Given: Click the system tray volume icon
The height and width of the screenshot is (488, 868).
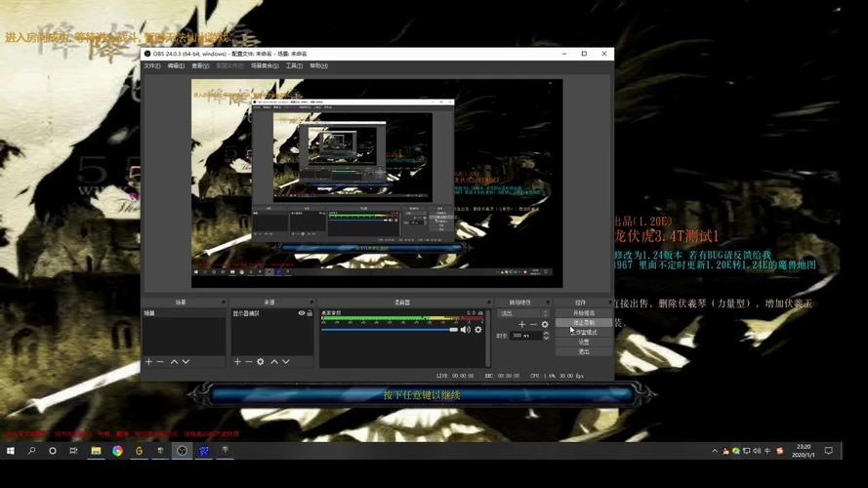Looking at the screenshot, I should pyautogui.click(x=757, y=451).
